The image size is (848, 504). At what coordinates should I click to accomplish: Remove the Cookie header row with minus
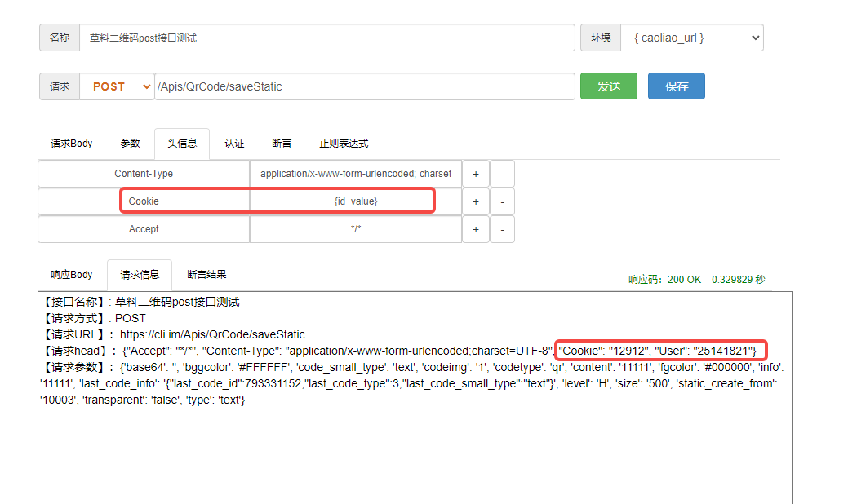(503, 201)
